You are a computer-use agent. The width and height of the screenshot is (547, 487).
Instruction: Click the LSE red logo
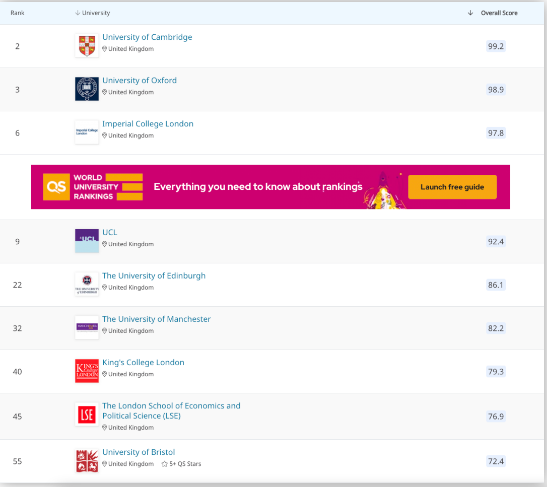coord(87,414)
